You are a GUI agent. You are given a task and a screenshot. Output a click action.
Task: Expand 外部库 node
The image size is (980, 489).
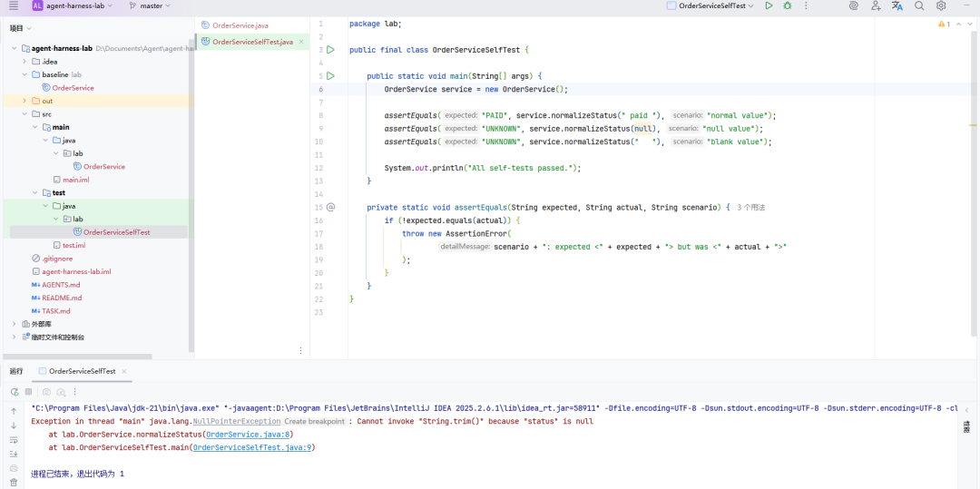pos(14,324)
